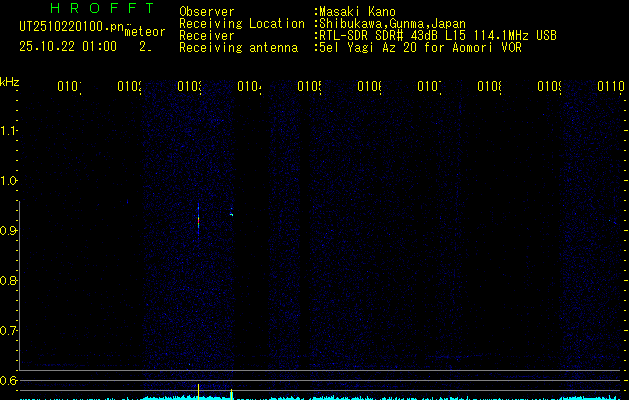Click the bright red meteor echo near 0103
629x400 pixels.
click(x=198, y=220)
